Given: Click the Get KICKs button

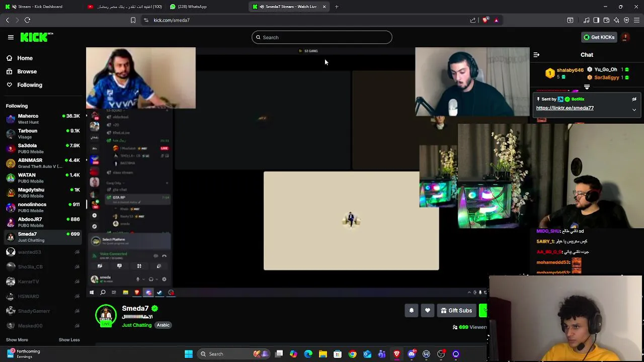Looking at the screenshot, I should [x=599, y=37].
